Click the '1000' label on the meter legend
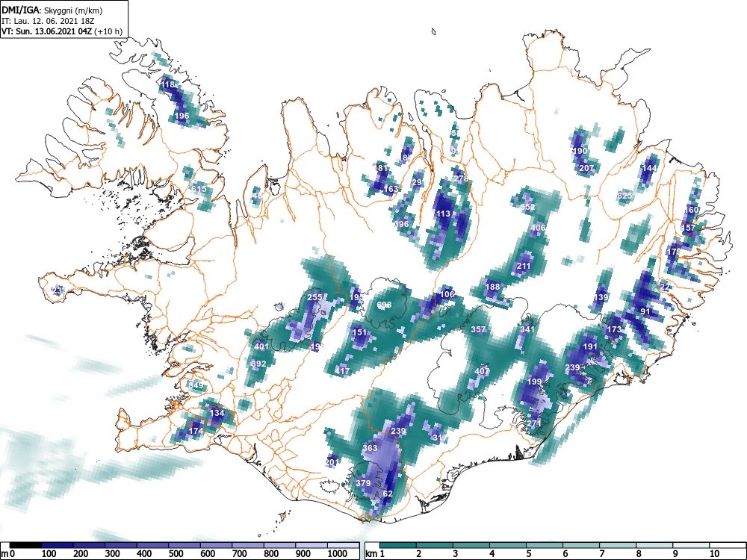747x560 pixels. [x=338, y=554]
